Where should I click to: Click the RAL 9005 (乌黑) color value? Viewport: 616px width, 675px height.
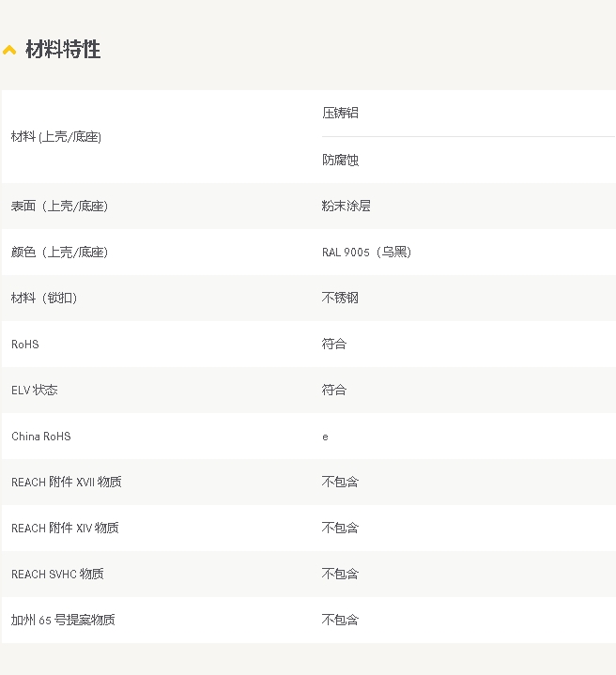point(366,252)
